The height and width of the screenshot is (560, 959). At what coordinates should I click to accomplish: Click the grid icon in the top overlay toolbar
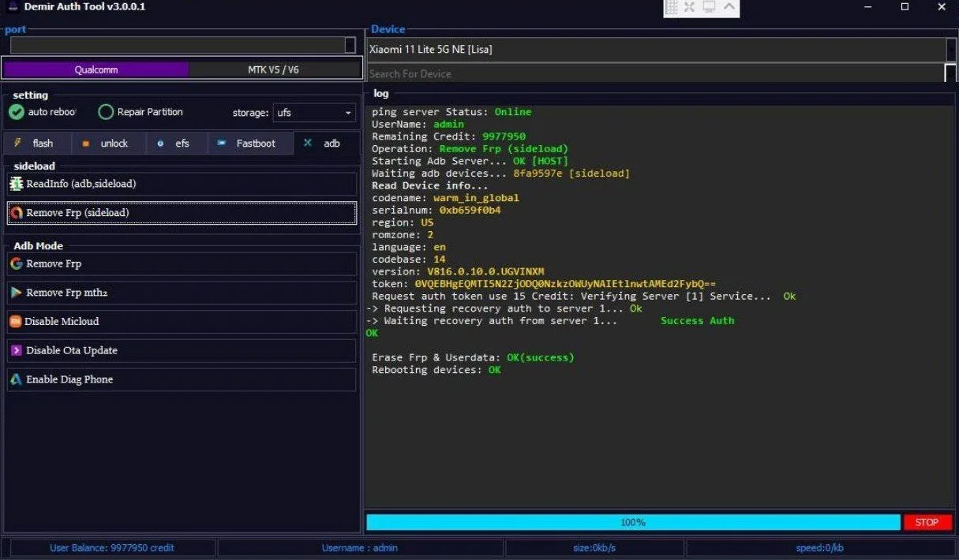point(672,7)
